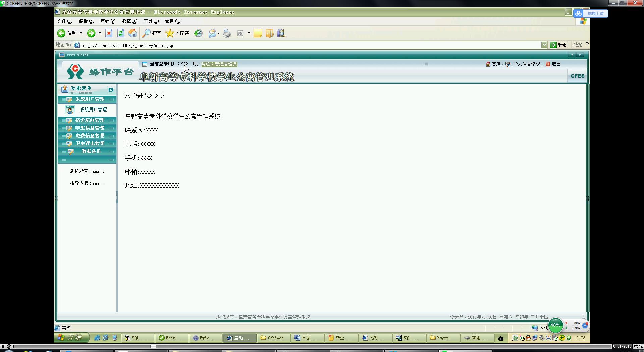Click the player fullscreen icon at bottom right
644x352 pixels.
[635, 346]
